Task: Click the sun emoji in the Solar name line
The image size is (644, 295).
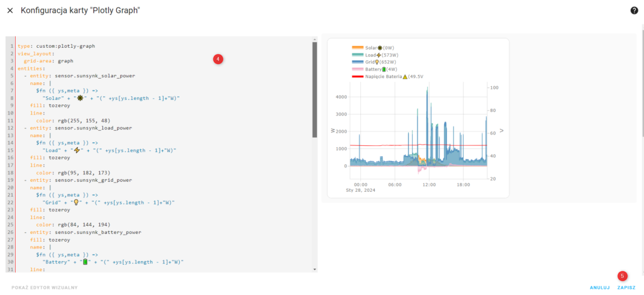Action: [80, 98]
